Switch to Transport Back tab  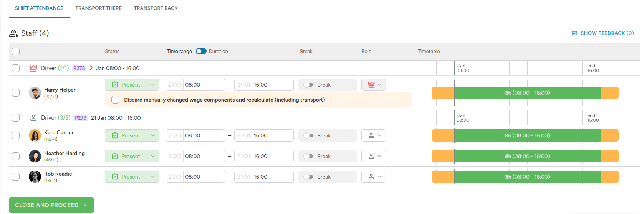click(x=156, y=8)
